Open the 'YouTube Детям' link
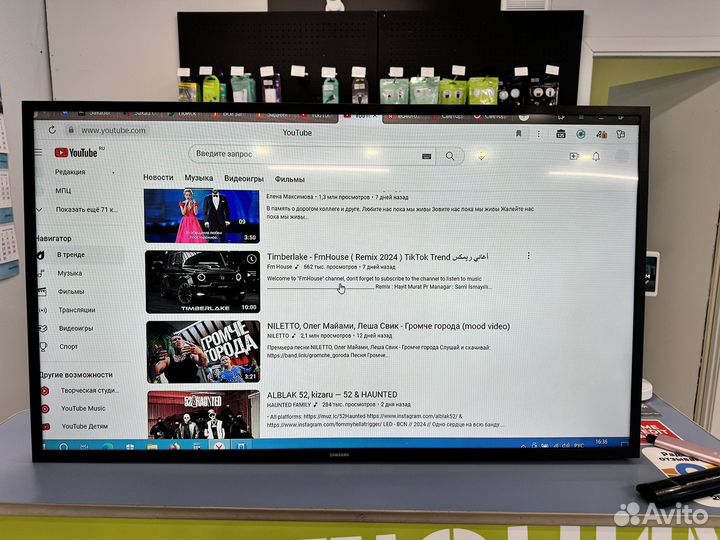 tap(83, 426)
